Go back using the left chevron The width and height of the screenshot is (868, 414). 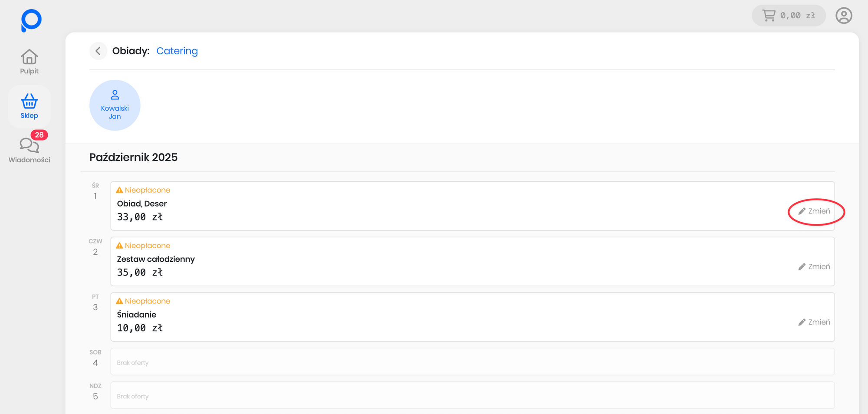pos(98,51)
